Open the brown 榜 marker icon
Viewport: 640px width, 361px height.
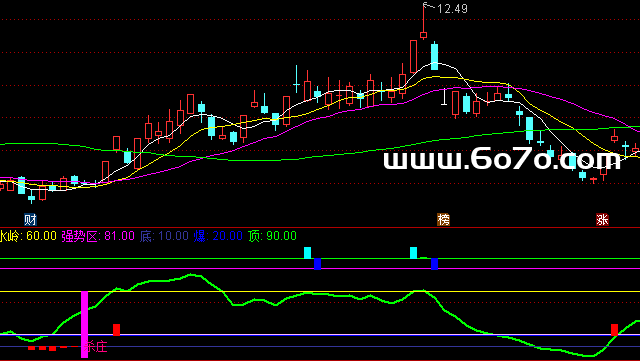pos(443,220)
